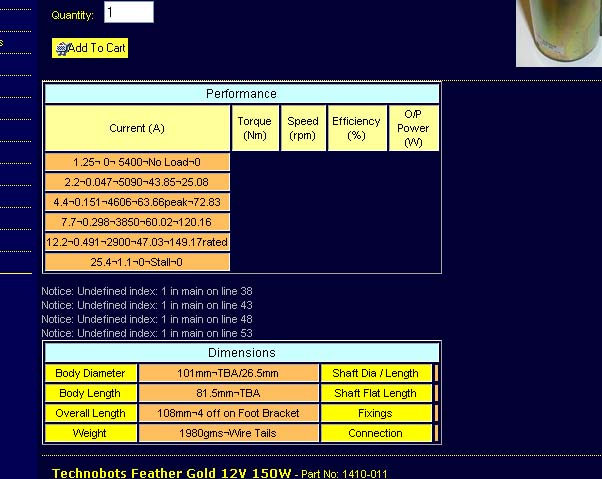
Task: Select the Stall performance row
Action: 137,262
